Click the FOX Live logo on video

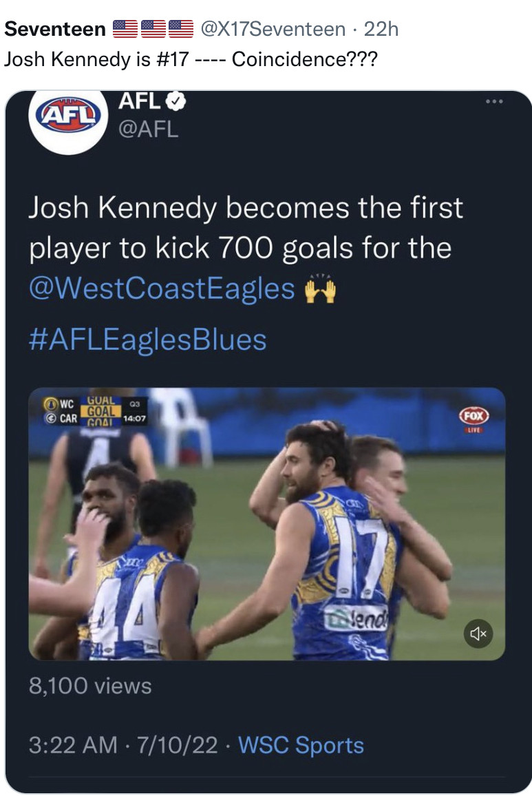click(x=474, y=418)
